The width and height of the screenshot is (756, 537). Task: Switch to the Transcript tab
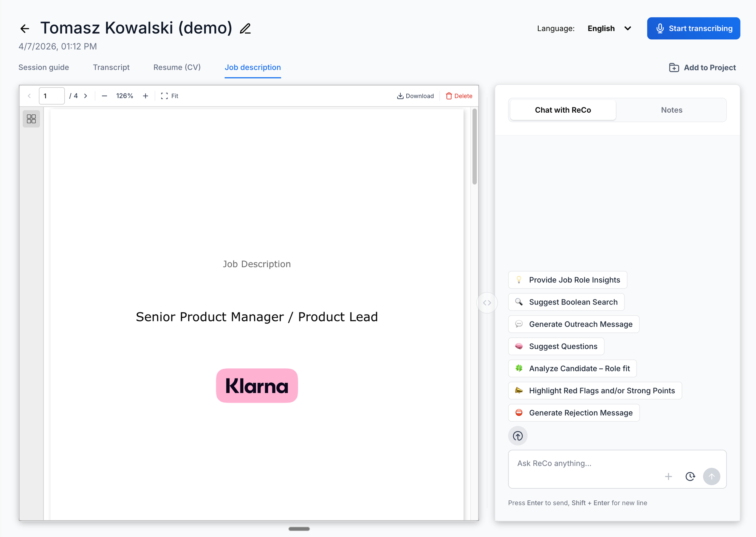[x=111, y=67]
